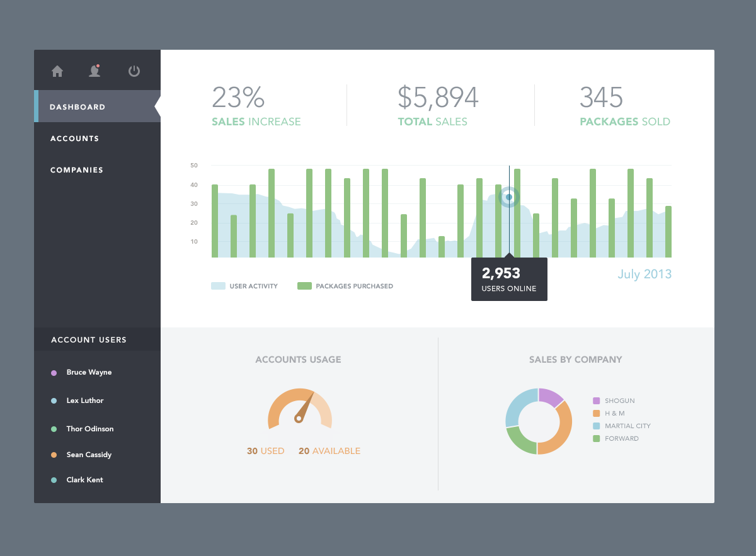Click the 2,953 Users Online tooltip
Screen dimensions: 756x556
pyautogui.click(x=509, y=280)
